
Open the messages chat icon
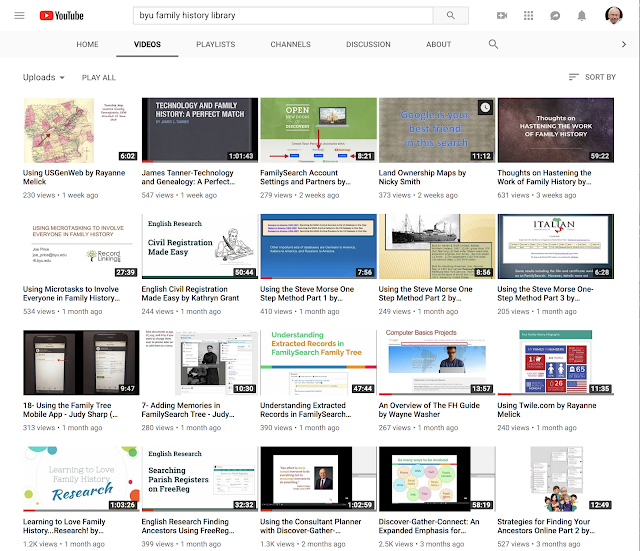point(555,16)
